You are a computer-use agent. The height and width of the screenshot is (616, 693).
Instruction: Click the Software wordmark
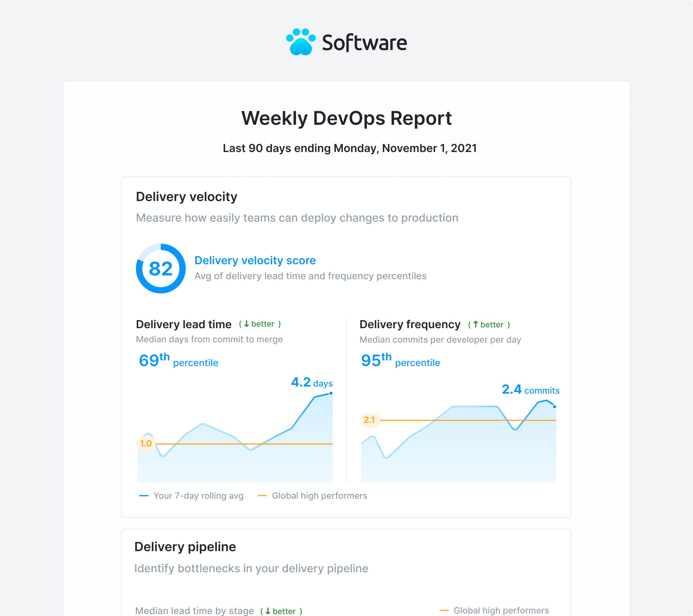tap(364, 43)
